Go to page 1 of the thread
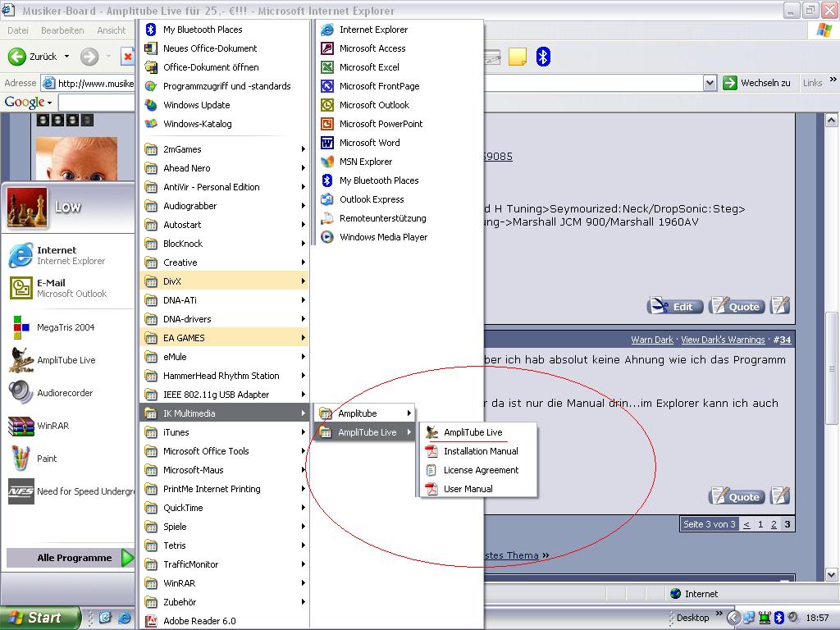This screenshot has height=630, width=840. coord(760,524)
